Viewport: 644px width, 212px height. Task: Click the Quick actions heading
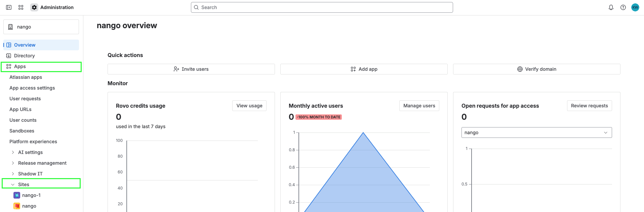[x=125, y=55]
